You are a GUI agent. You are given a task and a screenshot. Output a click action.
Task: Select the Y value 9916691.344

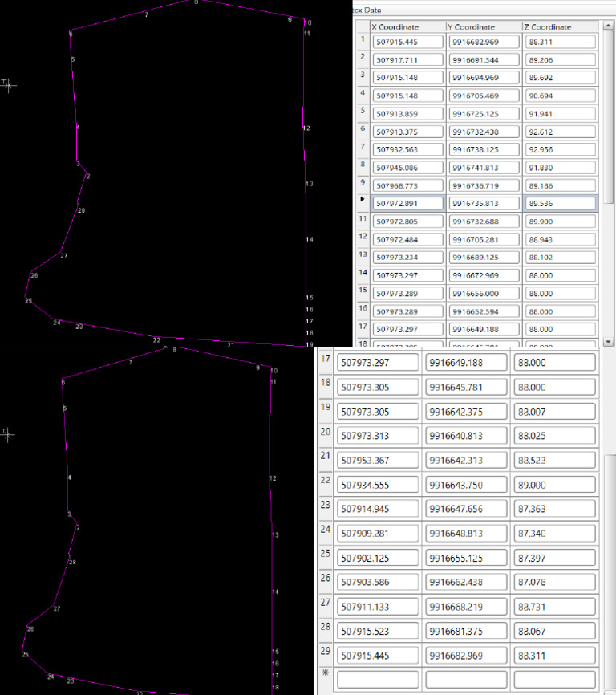tap(484, 60)
